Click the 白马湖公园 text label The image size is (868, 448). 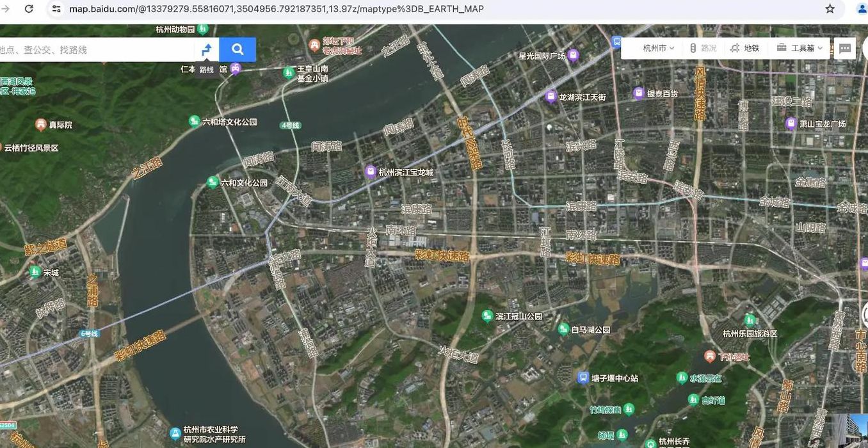(x=591, y=330)
